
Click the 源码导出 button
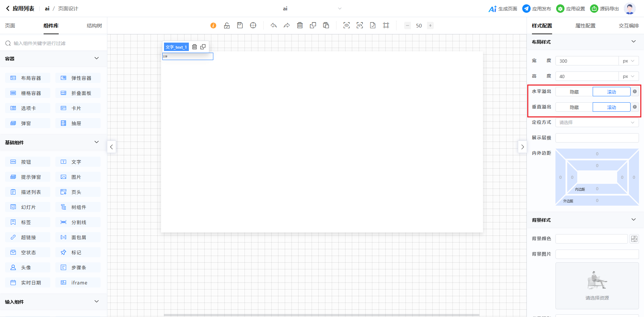604,9
